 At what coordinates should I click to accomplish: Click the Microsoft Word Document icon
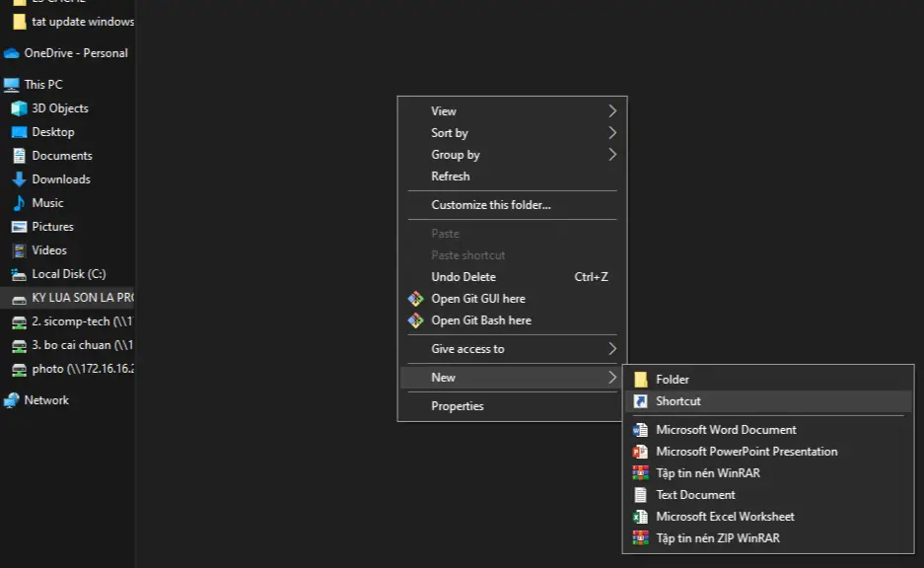click(641, 430)
